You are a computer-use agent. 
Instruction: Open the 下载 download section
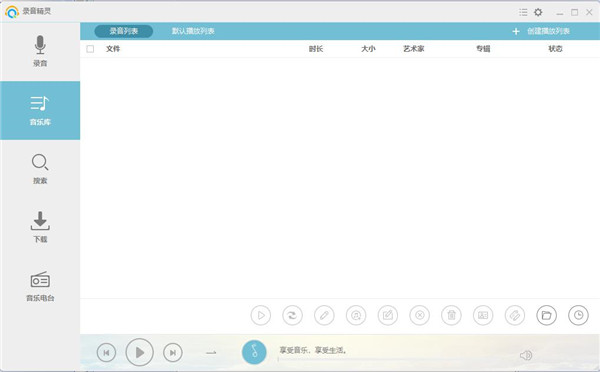pyautogui.click(x=40, y=227)
